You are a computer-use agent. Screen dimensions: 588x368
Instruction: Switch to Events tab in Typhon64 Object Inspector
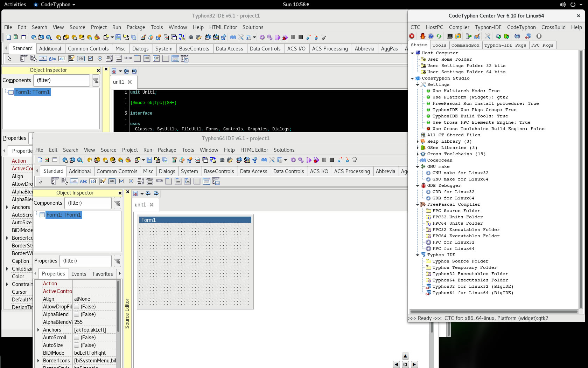point(79,274)
